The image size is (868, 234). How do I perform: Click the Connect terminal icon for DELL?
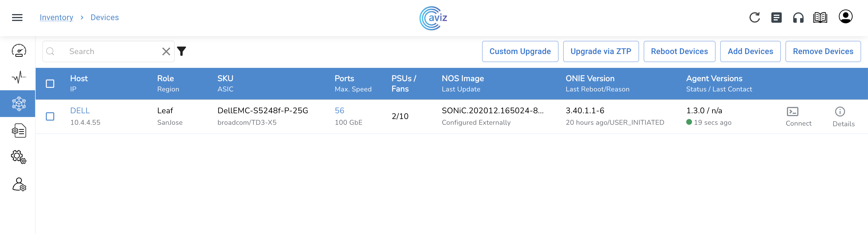(x=792, y=112)
